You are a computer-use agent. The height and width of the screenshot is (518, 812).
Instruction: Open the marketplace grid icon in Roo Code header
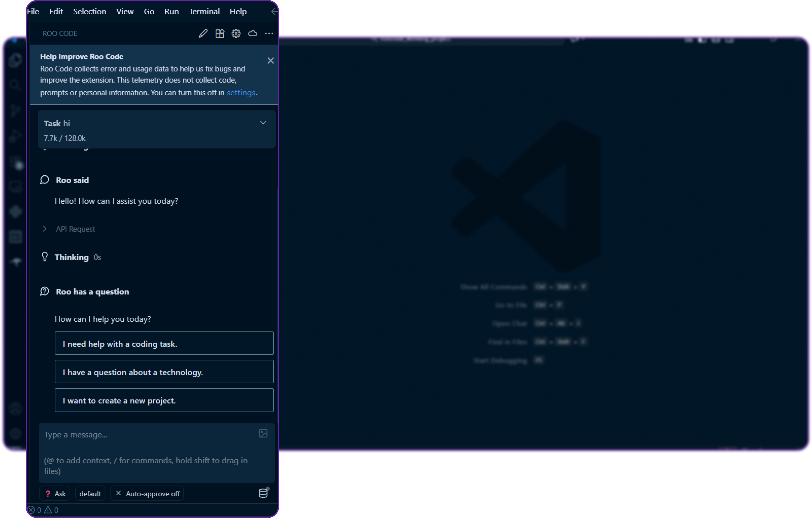pyautogui.click(x=220, y=33)
